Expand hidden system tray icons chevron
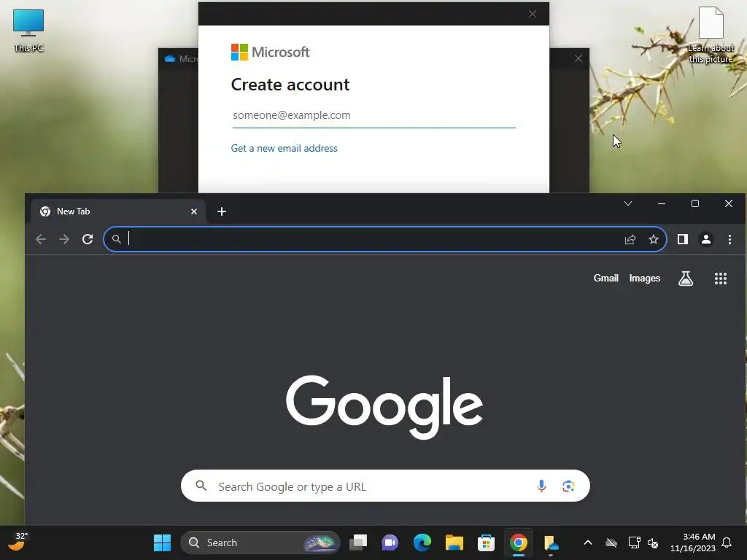 point(588,542)
